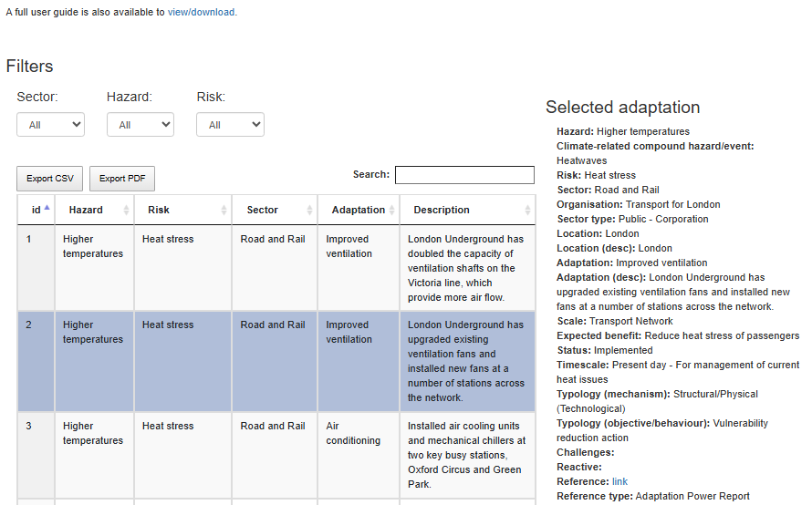Viewport: 812px width, 505px height.
Task: Click the Adaptation column sort icon
Action: point(392,210)
